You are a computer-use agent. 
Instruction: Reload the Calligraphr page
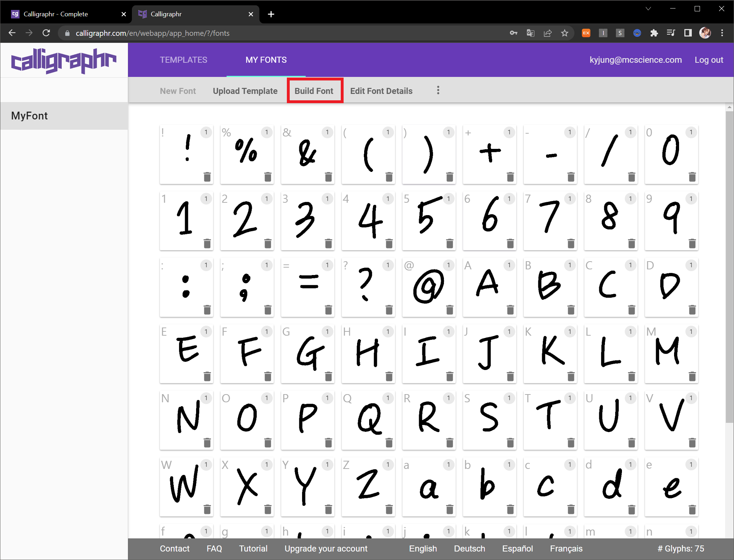[x=46, y=33]
